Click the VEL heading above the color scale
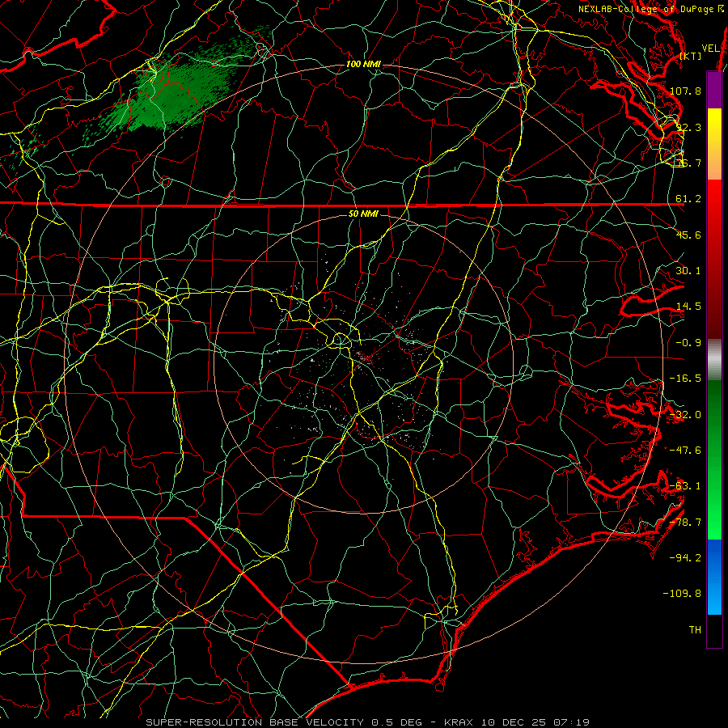This screenshot has height=728, width=728. click(710, 49)
